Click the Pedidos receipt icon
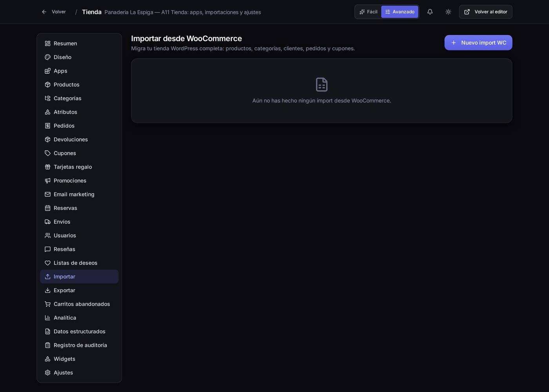 pyautogui.click(x=47, y=126)
